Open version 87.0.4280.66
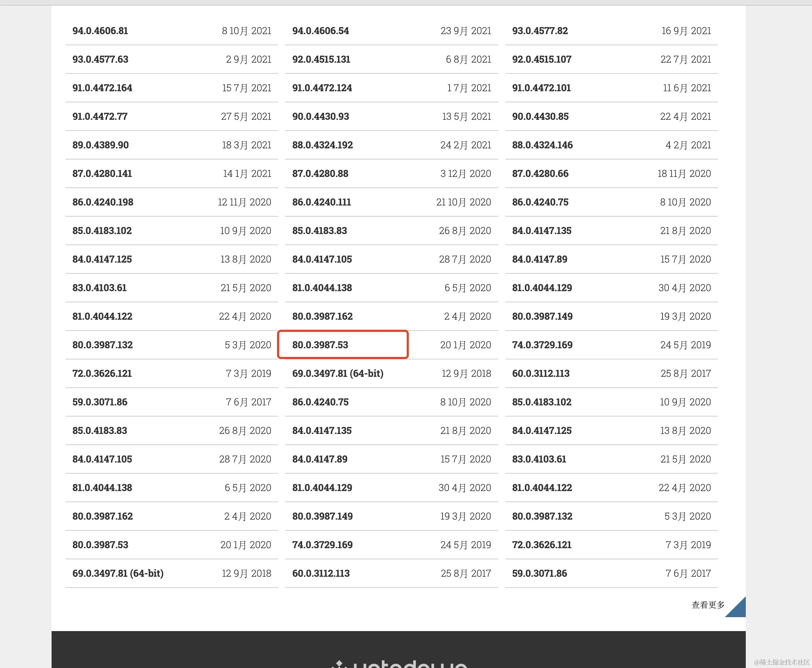 [x=540, y=173]
